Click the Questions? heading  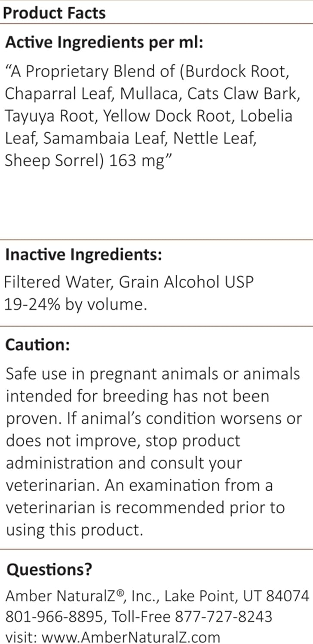click(x=49, y=569)
